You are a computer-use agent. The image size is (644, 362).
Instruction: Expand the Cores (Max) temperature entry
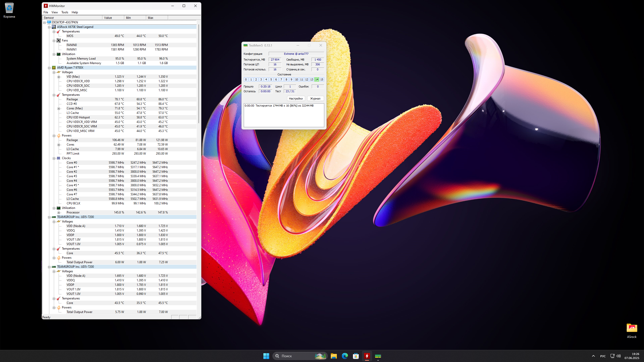59,109
